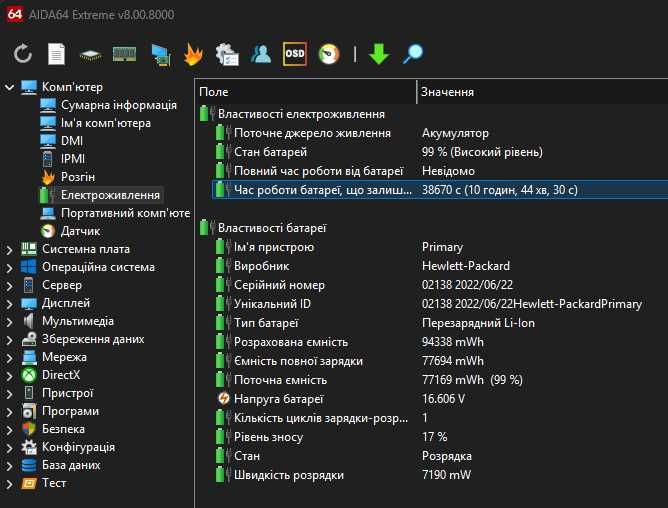Expand the Програми tree node
This screenshot has height=508, width=668.
[9, 412]
